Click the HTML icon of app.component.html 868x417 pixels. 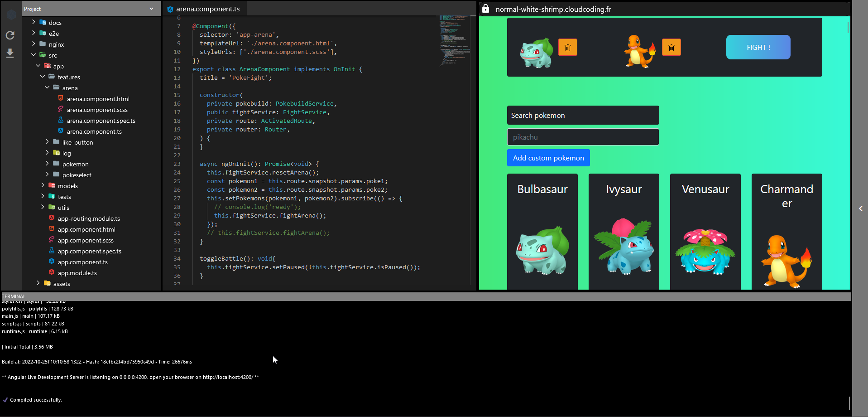(x=52, y=229)
